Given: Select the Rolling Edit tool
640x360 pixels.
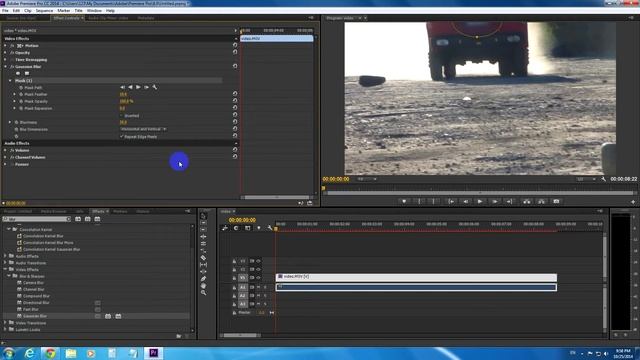Looking at the screenshot, I should [x=203, y=244].
